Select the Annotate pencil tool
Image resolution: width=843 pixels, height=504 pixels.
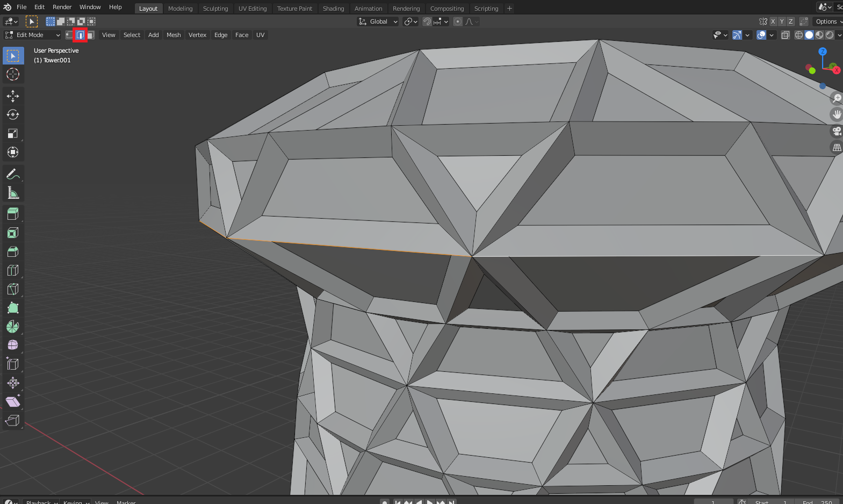point(13,174)
